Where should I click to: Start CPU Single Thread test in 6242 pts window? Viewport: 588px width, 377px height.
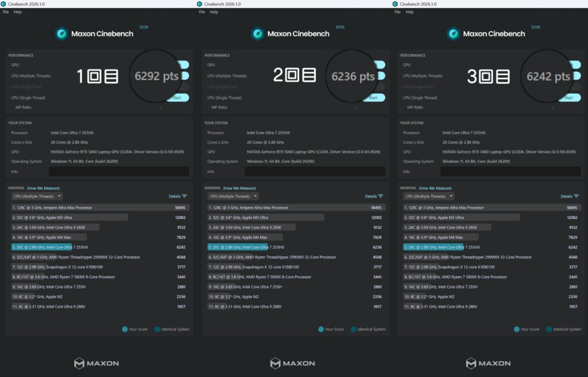click(569, 98)
